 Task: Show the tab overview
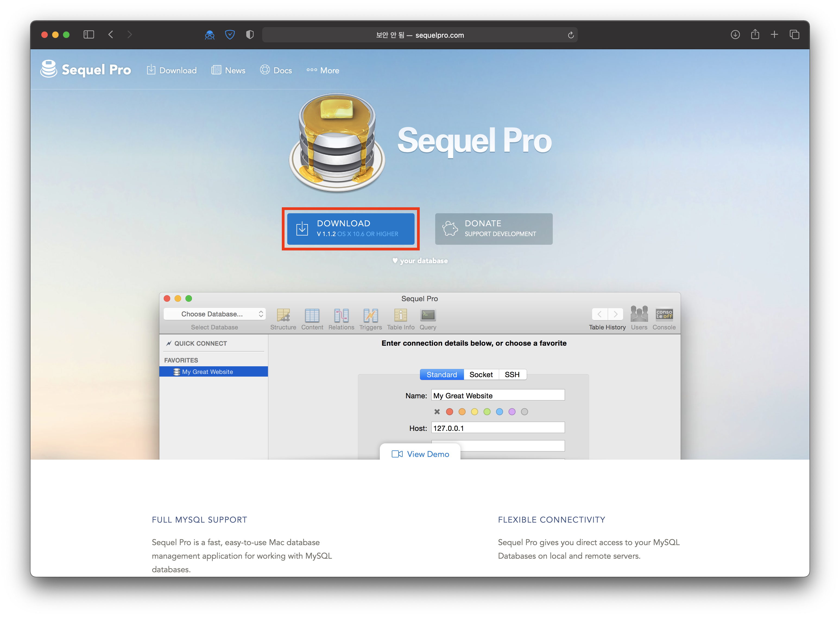coord(794,35)
